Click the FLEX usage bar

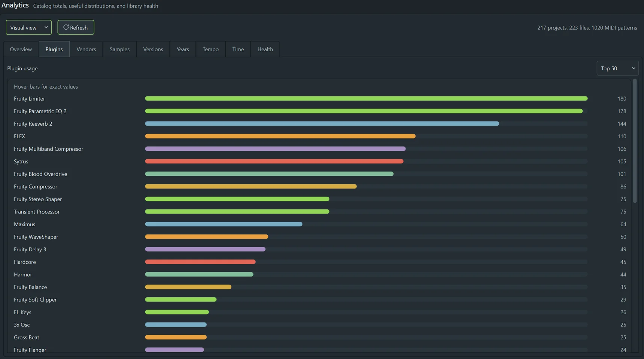pos(280,136)
